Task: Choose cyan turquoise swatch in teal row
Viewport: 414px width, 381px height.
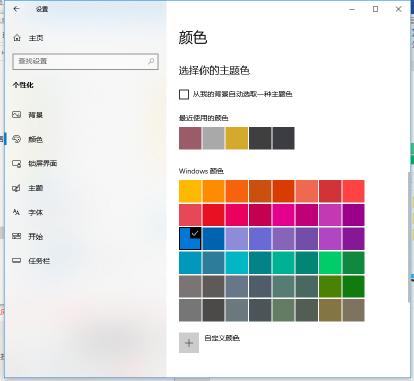Action: coord(237,263)
